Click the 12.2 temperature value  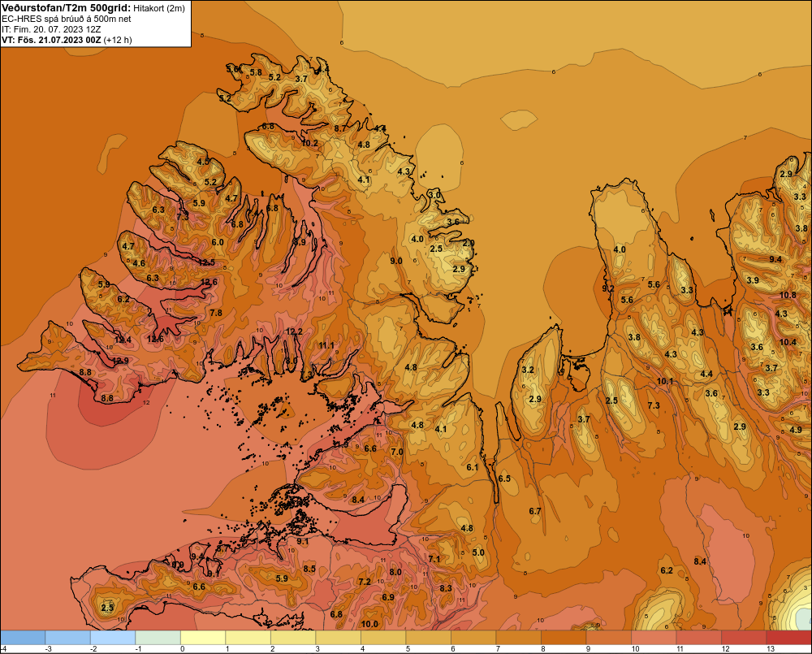click(294, 331)
